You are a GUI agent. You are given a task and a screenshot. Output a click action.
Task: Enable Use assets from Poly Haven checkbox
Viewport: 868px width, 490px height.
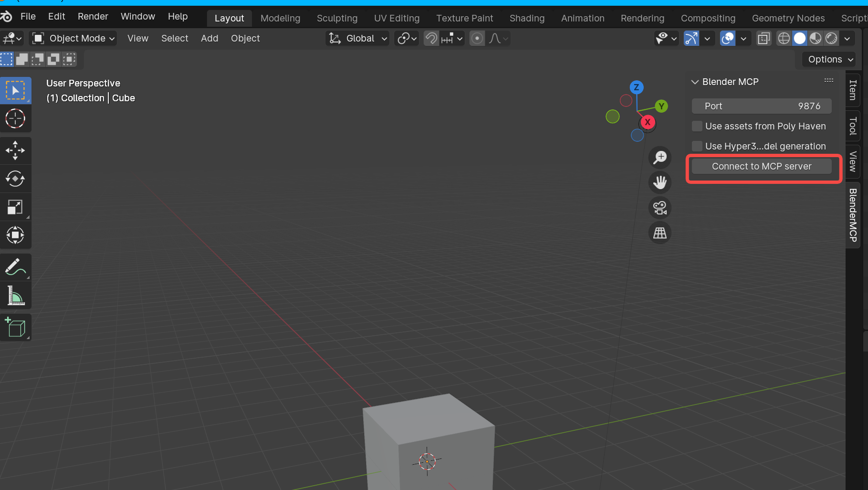click(697, 126)
